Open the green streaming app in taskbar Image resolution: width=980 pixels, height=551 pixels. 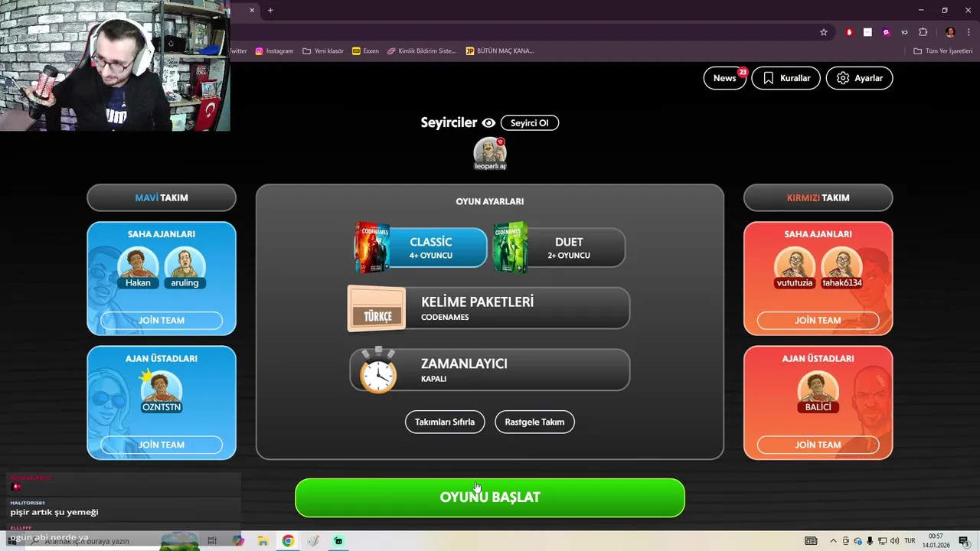pyautogui.click(x=338, y=541)
